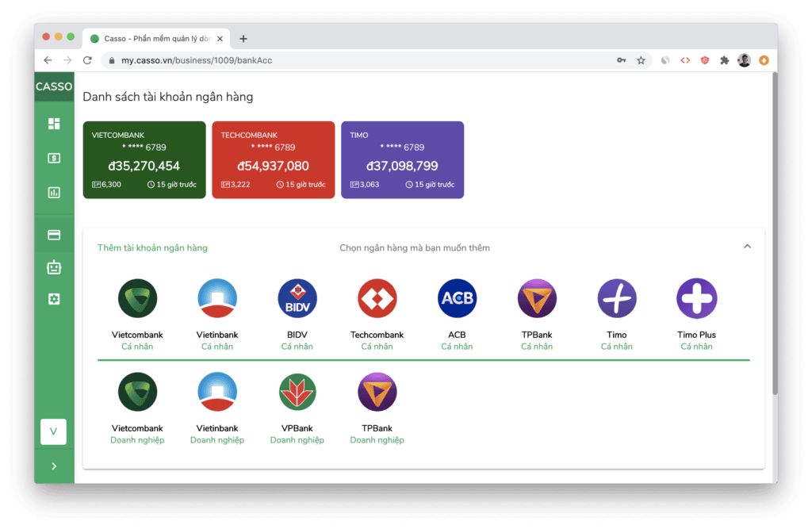Open the V user avatar button

(x=53, y=431)
